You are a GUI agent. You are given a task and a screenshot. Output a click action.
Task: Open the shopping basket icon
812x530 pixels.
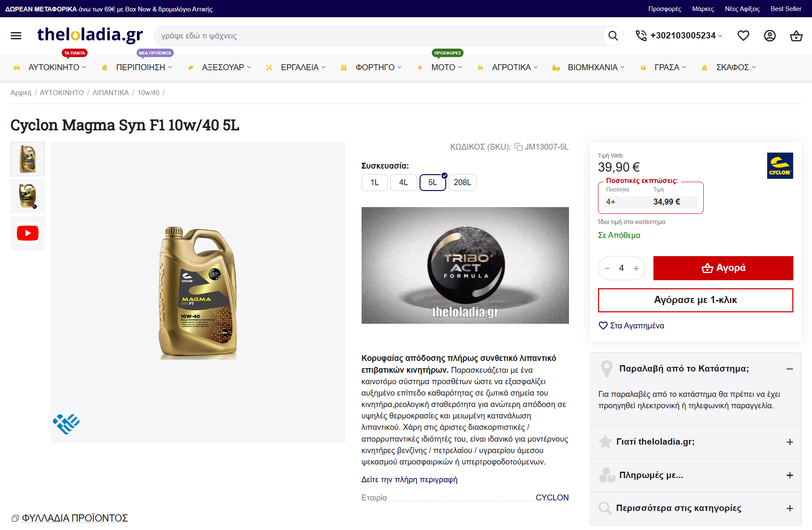pyautogui.click(x=796, y=36)
